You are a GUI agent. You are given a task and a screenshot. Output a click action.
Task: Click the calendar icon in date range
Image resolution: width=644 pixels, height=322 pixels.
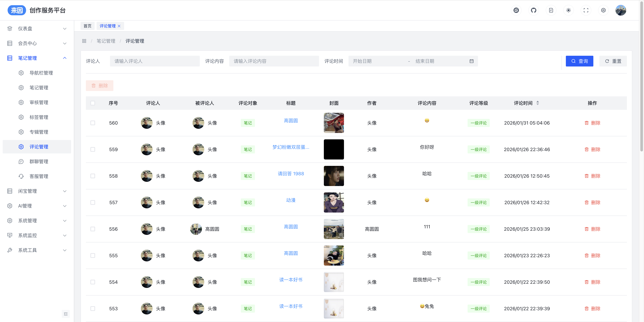pos(471,61)
